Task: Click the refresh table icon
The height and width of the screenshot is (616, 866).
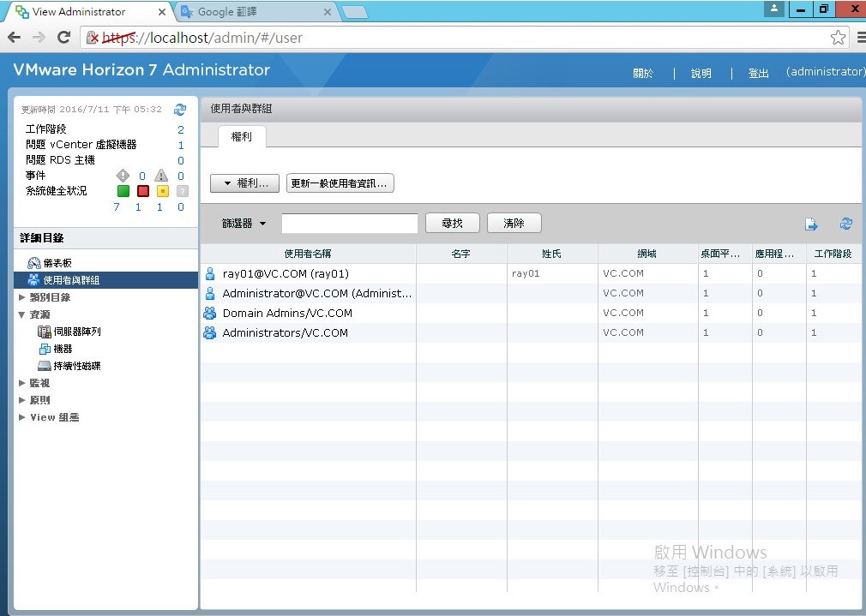Action: pyautogui.click(x=845, y=223)
